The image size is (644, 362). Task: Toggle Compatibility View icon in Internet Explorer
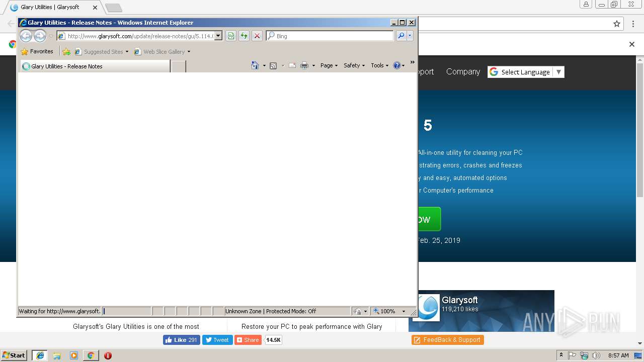tap(231, 36)
